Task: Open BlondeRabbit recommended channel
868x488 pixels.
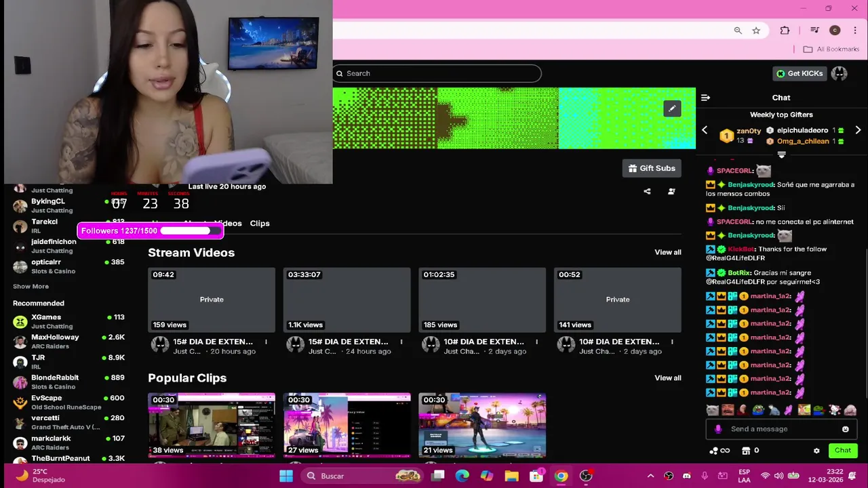Action: coord(69,382)
